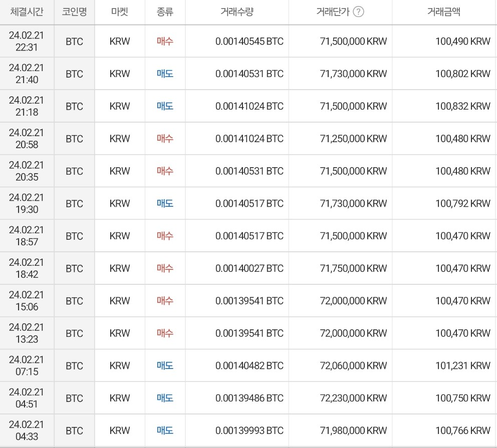Select the 21:18 timestamp cell
The height and width of the screenshot is (448, 497).
click(27, 106)
